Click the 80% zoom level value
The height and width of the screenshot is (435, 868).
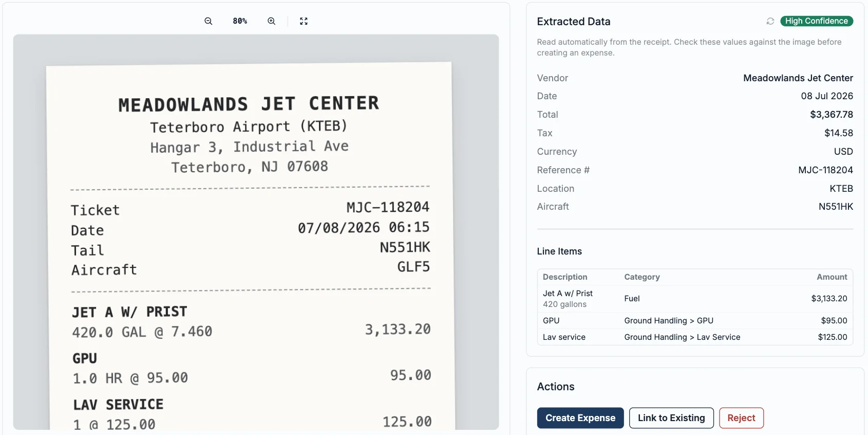click(240, 21)
